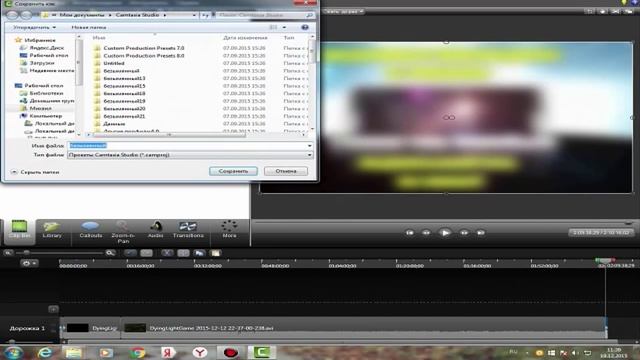Click the Split icon on timeline toolbar

tap(183, 253)
